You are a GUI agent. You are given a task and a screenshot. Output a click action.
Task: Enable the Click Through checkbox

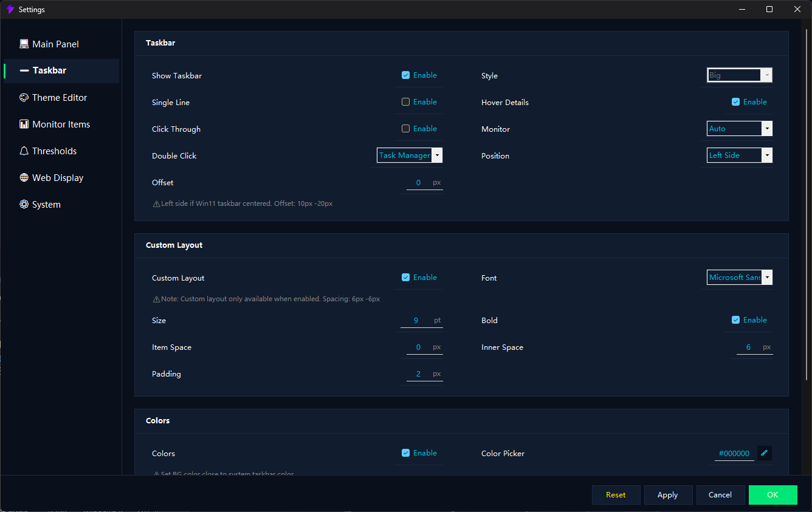[x=405, y=129]
